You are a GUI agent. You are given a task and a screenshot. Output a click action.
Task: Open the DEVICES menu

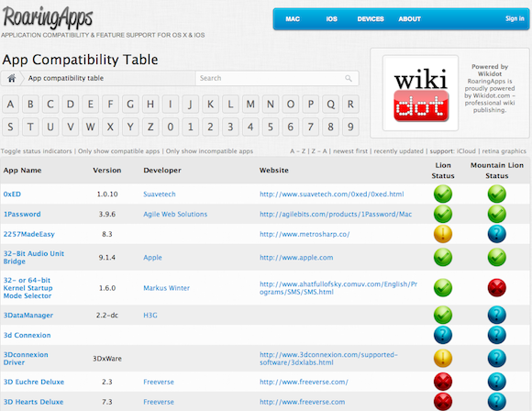point(371,19)
